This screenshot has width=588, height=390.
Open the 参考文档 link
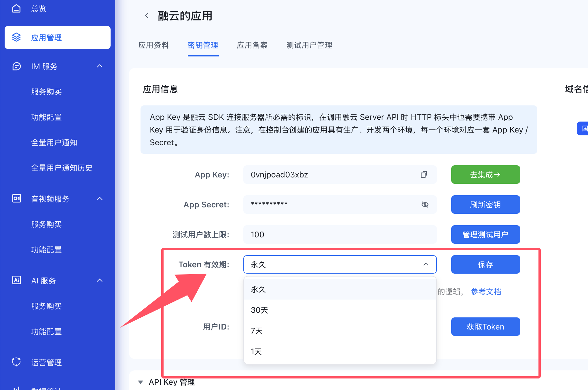(x=485, y=291)
